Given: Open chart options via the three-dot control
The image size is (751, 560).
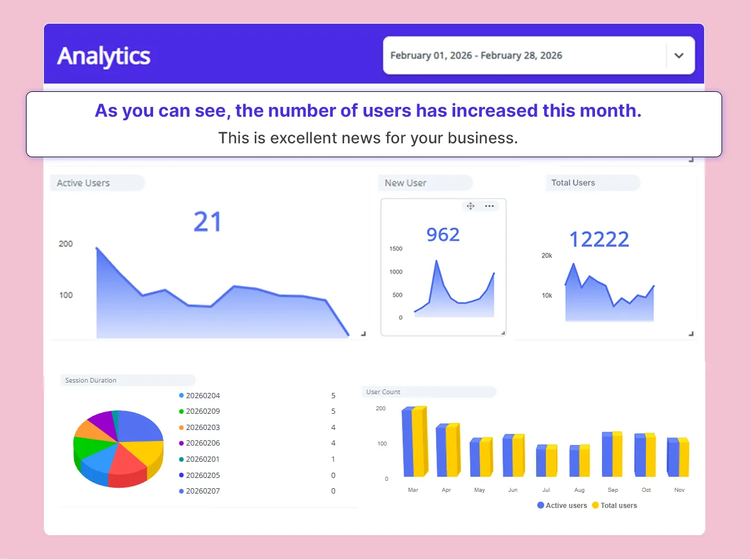Looking at the screenshot, I should [489, 206].
